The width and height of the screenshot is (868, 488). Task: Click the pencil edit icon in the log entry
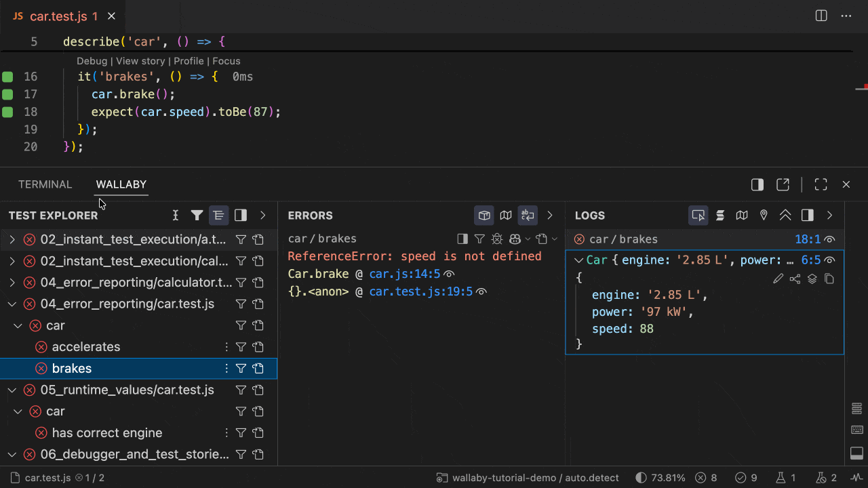778,279
